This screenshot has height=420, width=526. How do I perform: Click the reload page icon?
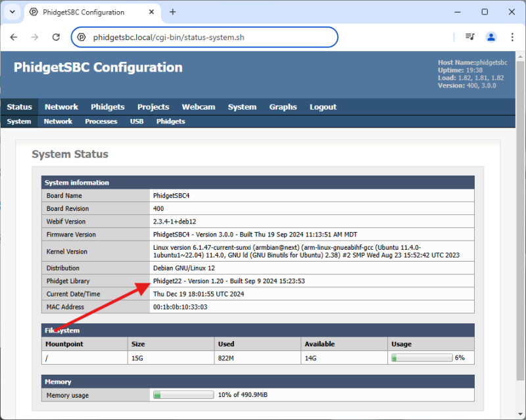(56, 37)
